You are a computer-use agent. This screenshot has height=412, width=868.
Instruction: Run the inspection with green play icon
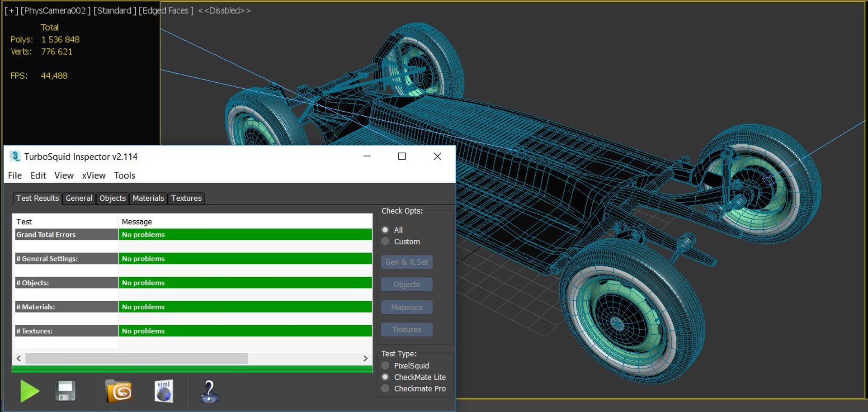click(30, 391)
